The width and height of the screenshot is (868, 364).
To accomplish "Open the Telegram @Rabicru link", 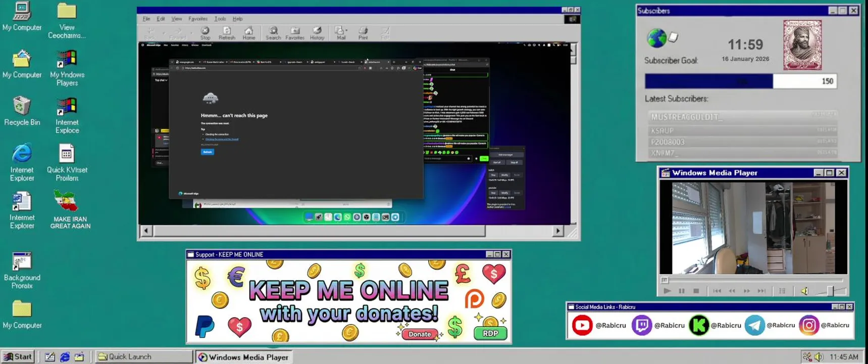I will click(770, 325).
